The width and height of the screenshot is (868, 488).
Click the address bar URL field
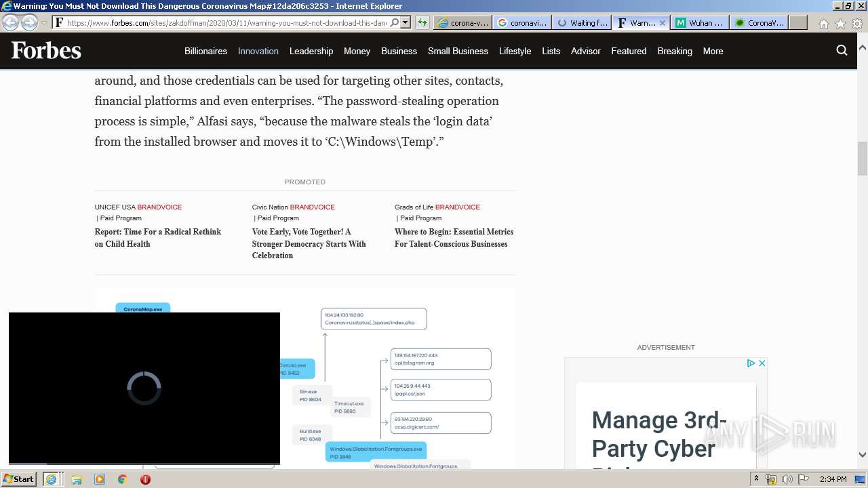pos(227,22)
